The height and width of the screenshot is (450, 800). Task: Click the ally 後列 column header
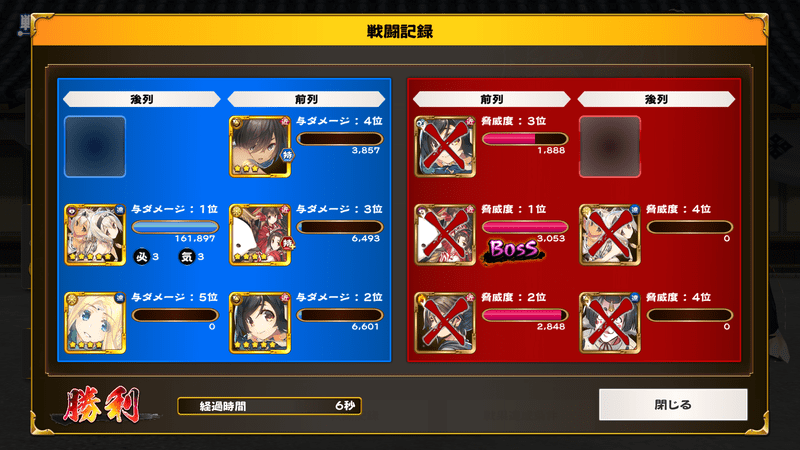(x=141, y=99)
